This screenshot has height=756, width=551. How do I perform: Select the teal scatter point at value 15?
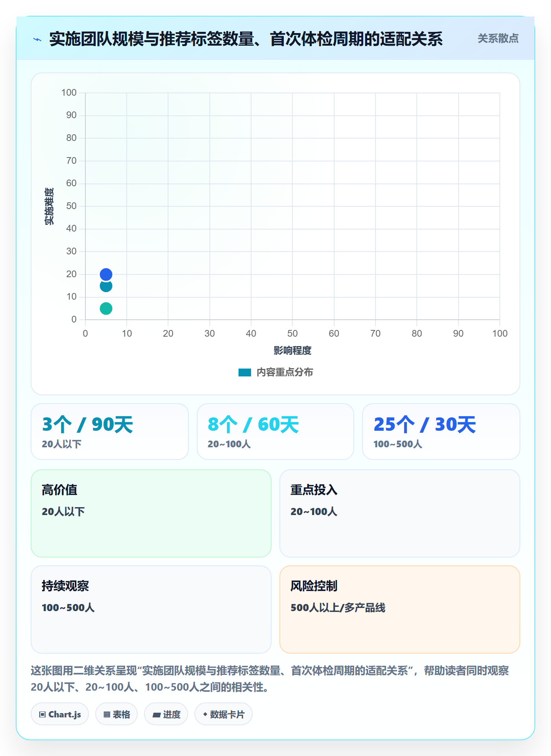pos(106,286)
